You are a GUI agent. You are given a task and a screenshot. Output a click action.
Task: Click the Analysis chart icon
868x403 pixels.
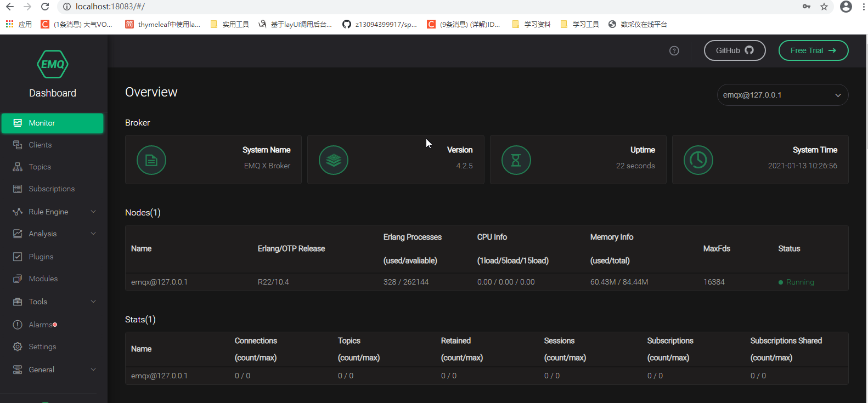[x=18, y=234]
